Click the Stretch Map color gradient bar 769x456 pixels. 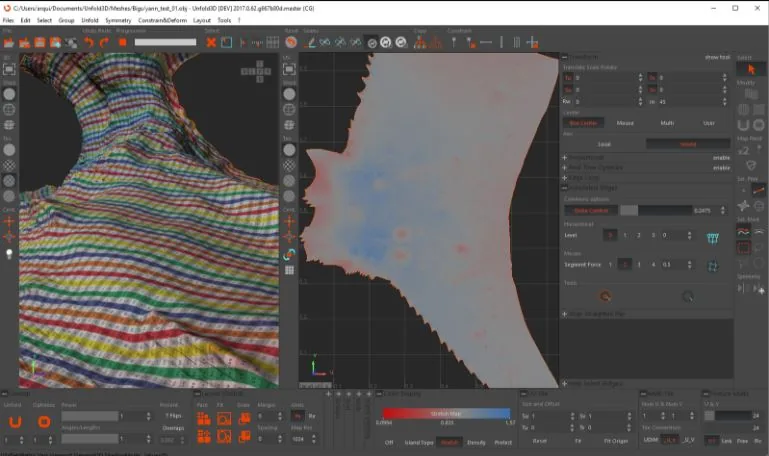[x=446, y=413]
